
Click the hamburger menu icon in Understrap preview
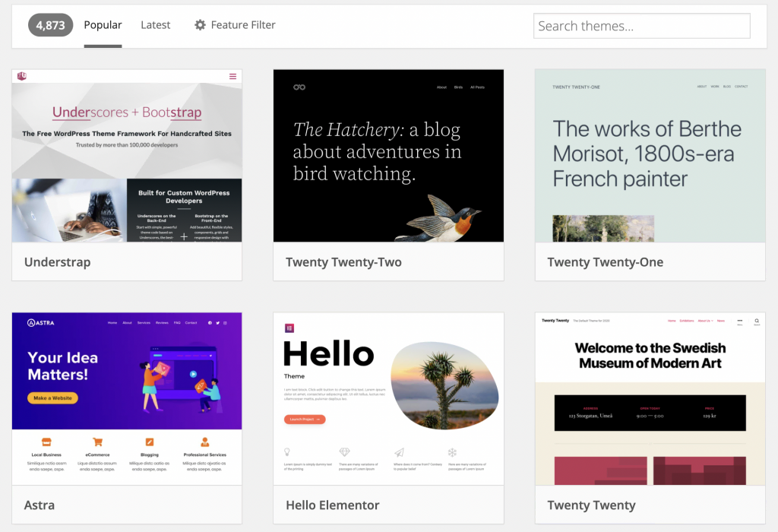[x=233, y=76]
